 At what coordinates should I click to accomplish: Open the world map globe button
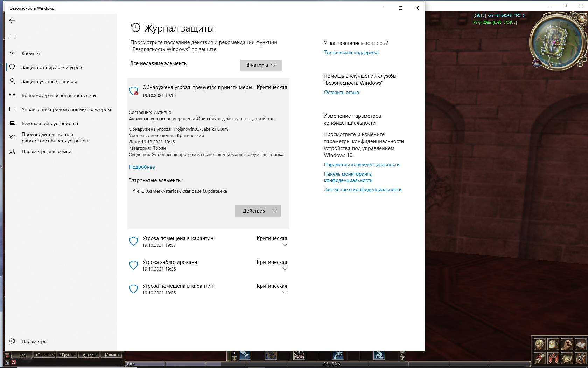(x=582, y=19)
